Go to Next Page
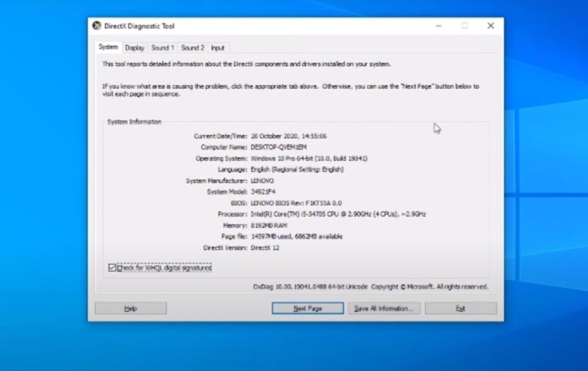 point(308,309)
